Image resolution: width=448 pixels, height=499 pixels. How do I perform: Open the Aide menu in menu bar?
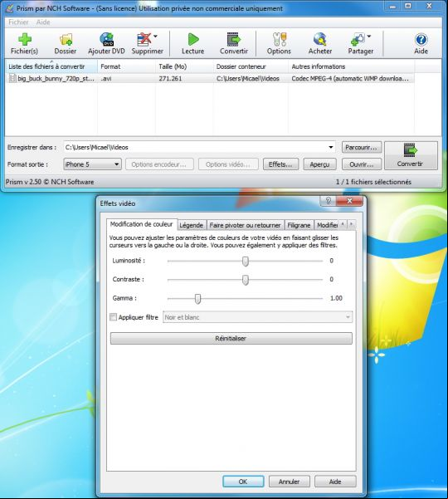click(x=43, y=22)
